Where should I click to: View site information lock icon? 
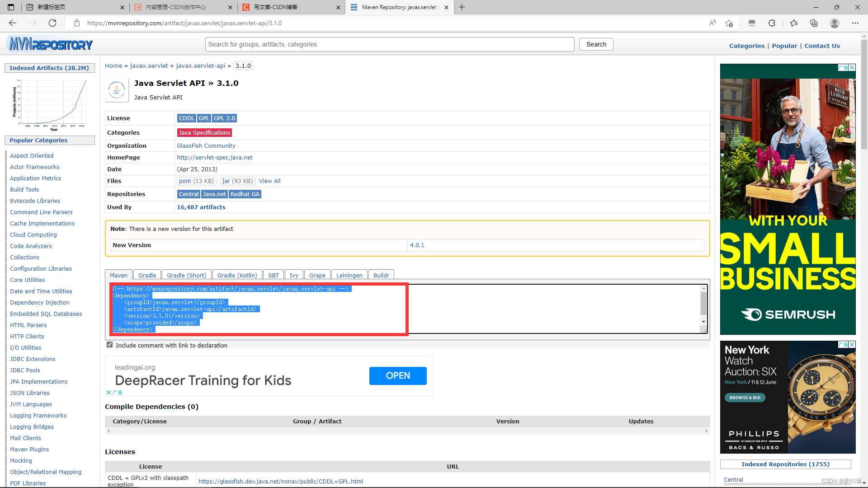click(77, 23)
